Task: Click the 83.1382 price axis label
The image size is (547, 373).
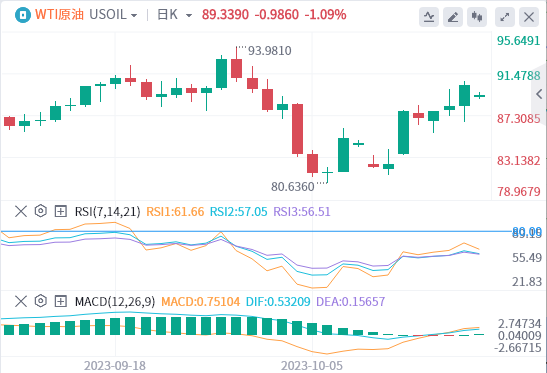Action: coord(519,161)
